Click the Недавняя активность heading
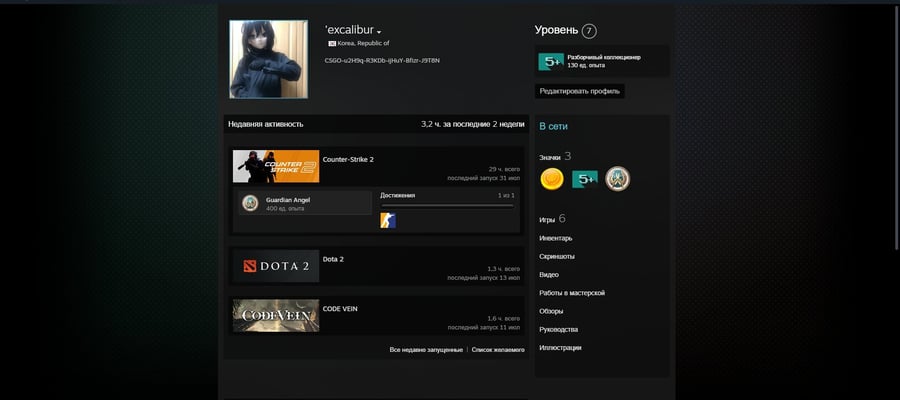 pos(266,124)
